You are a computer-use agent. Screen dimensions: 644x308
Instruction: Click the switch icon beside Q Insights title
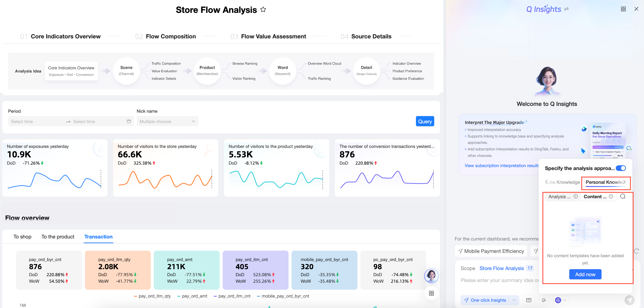(567, 9)
